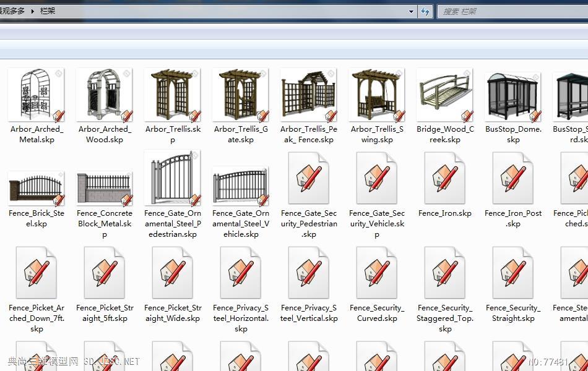Click the Bridge_Wood_Creek.skp bridge thumbnail
Image resolution: width=588 pixels, height=371 pixels.
pyautogui.click(x=445, y=95)
